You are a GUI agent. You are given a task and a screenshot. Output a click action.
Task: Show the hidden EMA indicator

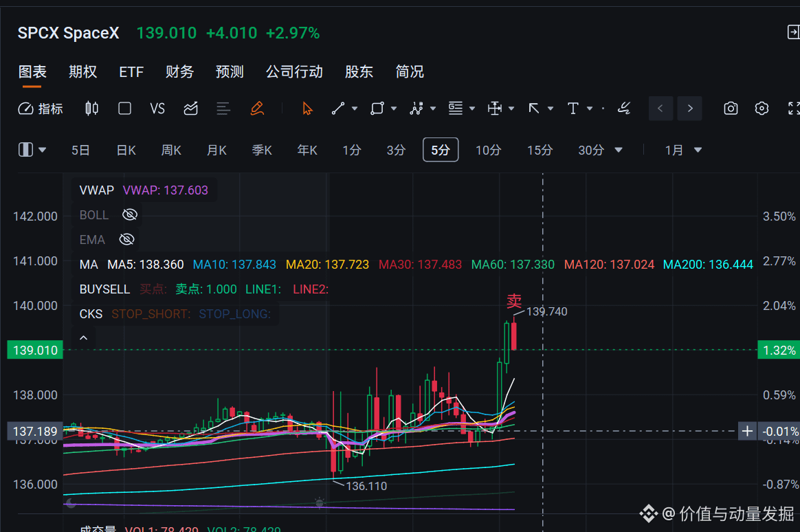[x=126, y=239]
